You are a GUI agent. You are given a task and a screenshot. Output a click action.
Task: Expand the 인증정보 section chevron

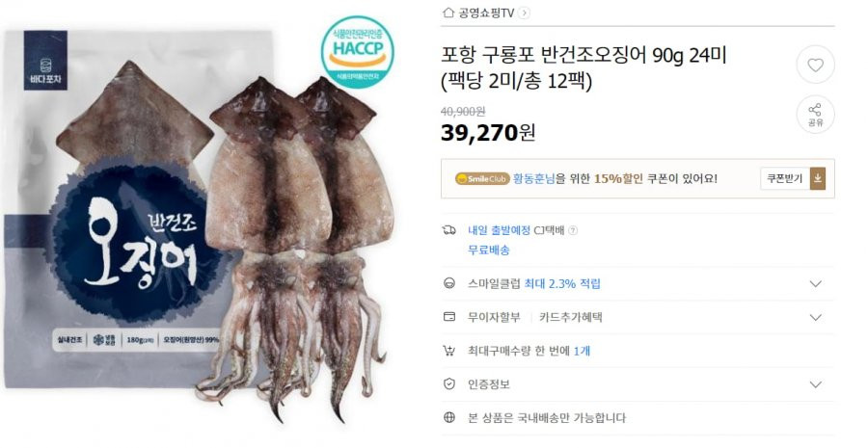(x=815, y=384)
